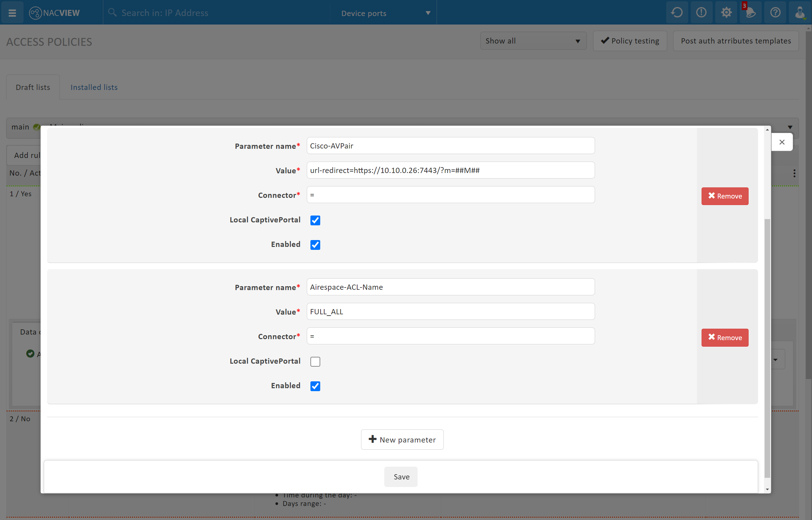
Task: Toggle Enabled for Airespace-ACL-Name parameter
Action: 315,386
